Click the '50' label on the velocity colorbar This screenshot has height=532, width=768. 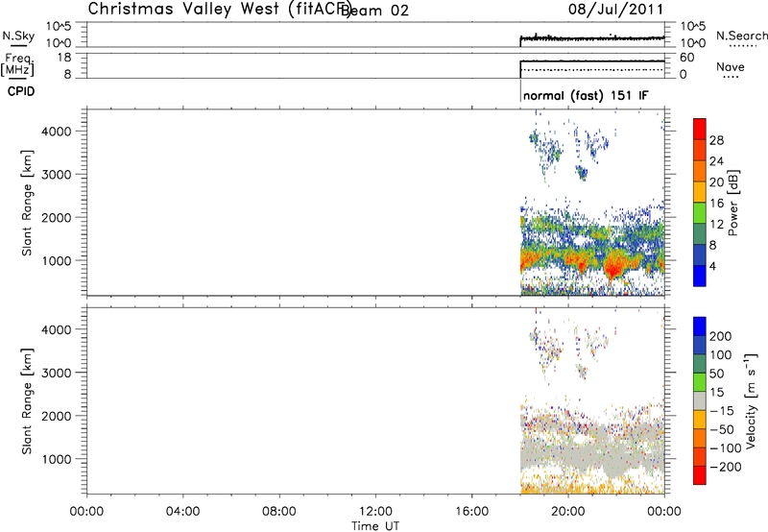tap(716, 374)
